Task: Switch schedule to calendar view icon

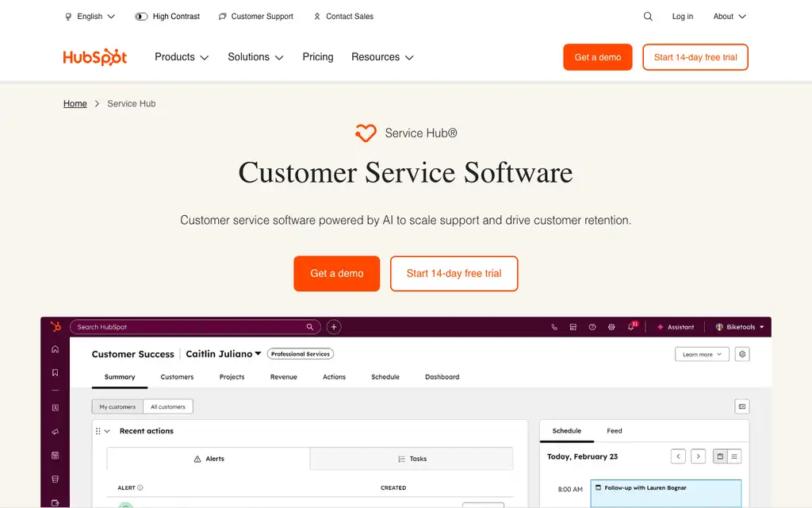Action: click(x=720, y=456)
